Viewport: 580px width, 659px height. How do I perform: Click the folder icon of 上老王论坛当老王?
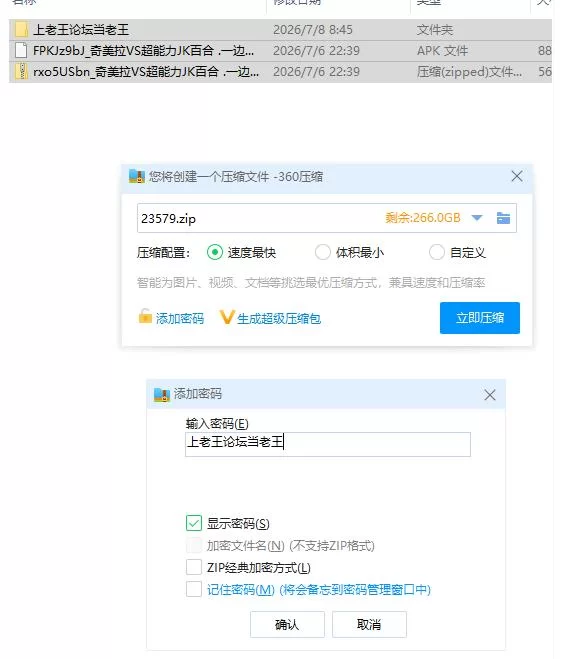(21, 30)
